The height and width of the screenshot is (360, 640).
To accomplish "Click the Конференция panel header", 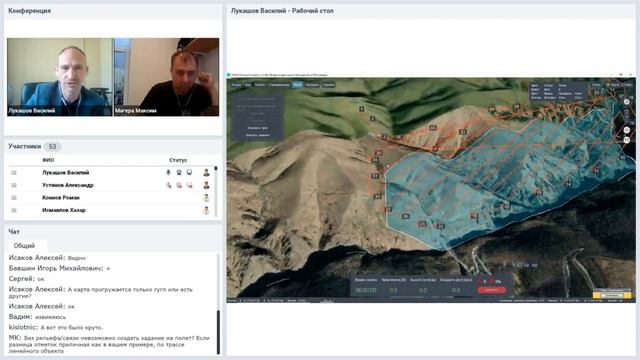I will [x=29, y=11].
